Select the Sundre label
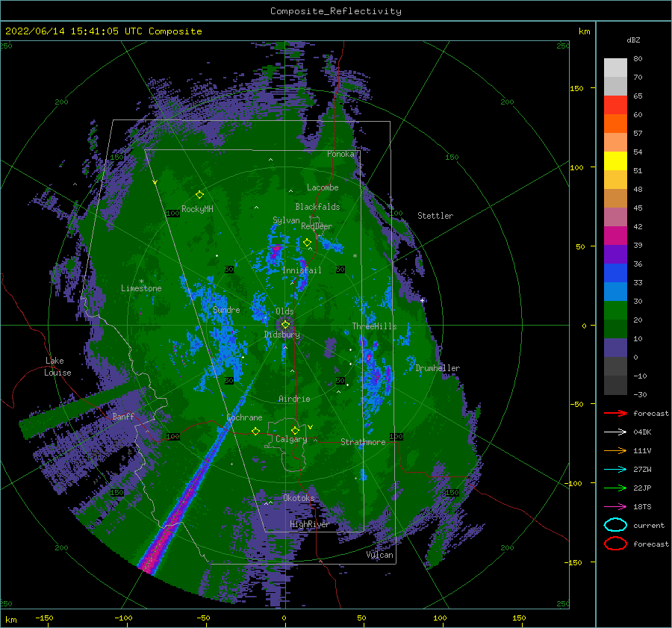 (x=226, y=309)
